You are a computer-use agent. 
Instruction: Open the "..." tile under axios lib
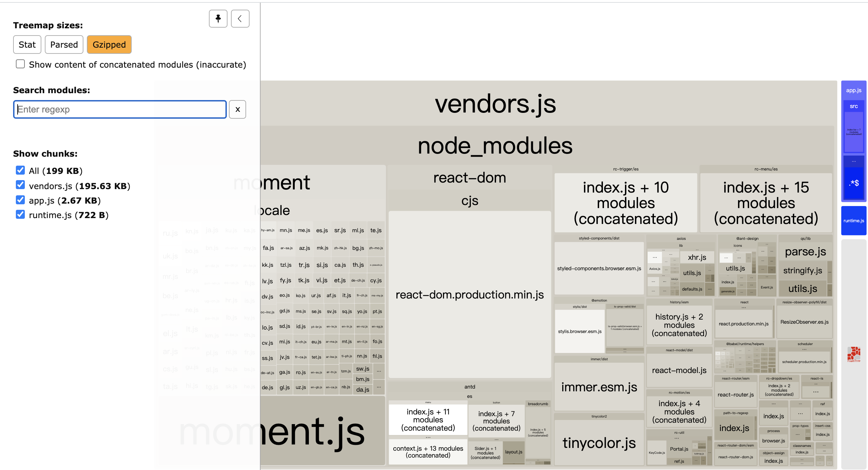pyautogui.click(x=655, y=257)
